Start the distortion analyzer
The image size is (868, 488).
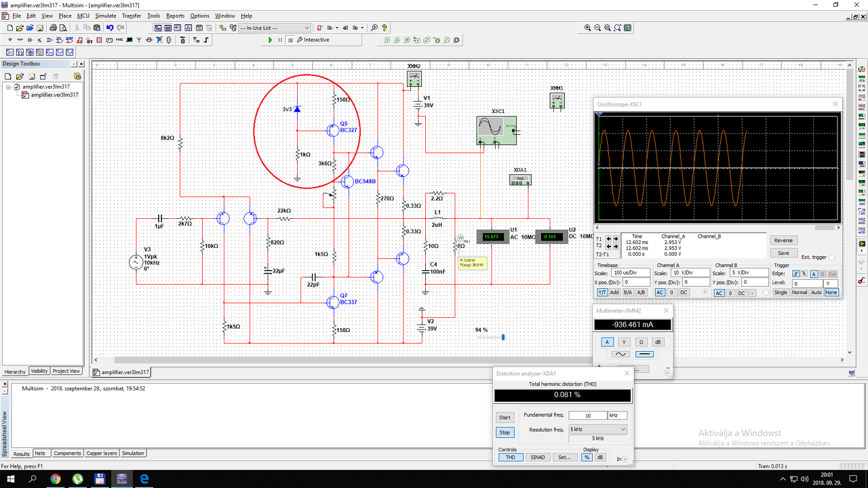[505, 418]
